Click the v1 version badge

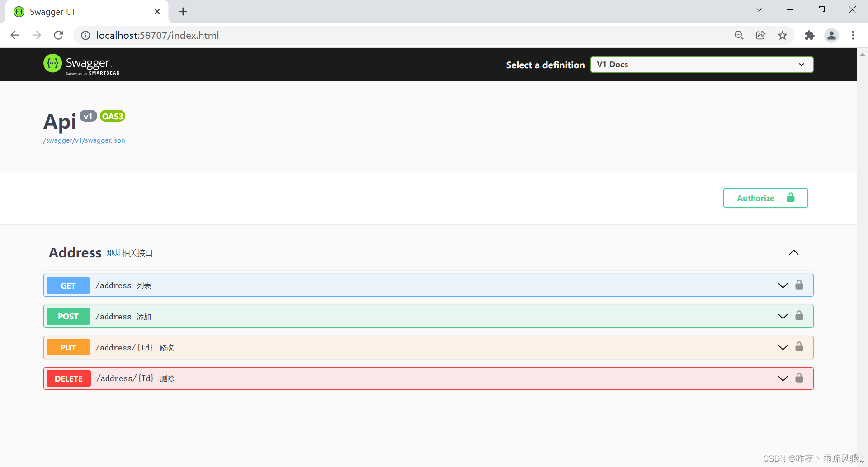(88, 116)
